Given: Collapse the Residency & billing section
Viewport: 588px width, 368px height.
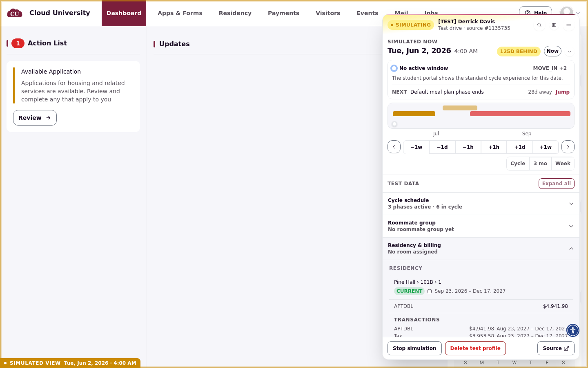Looking at the screenshot, I should 481,249.
